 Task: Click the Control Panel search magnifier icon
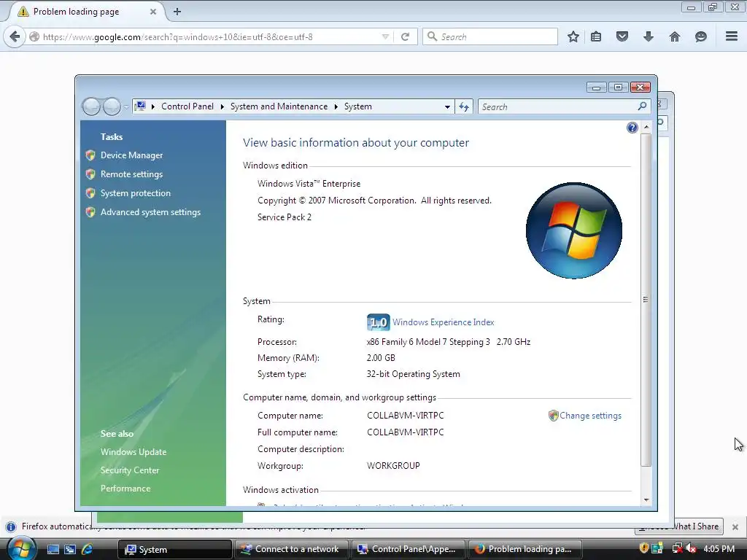642,106
